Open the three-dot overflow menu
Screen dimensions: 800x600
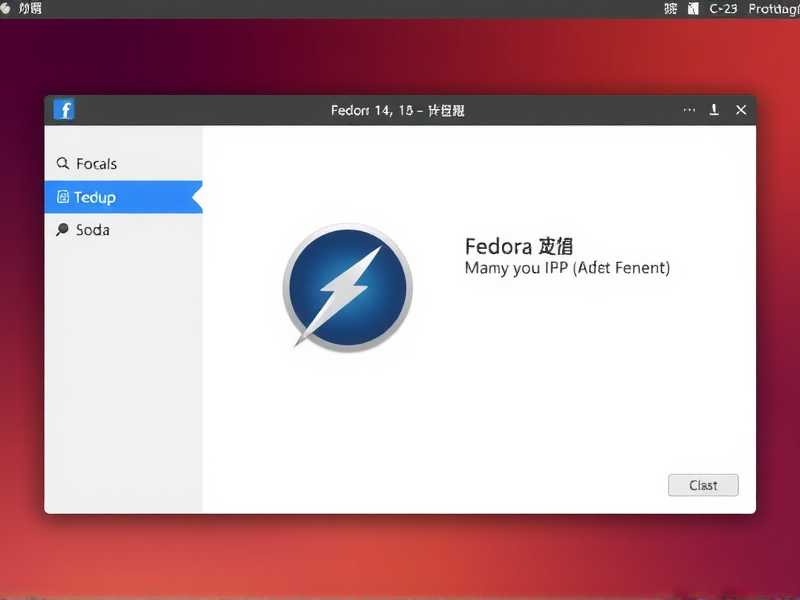pos(688,110)
